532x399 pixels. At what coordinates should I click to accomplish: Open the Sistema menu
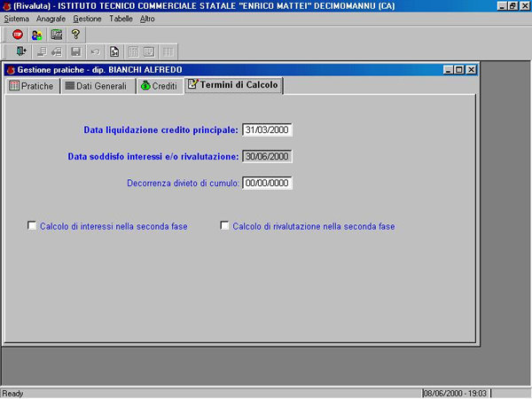17,19
